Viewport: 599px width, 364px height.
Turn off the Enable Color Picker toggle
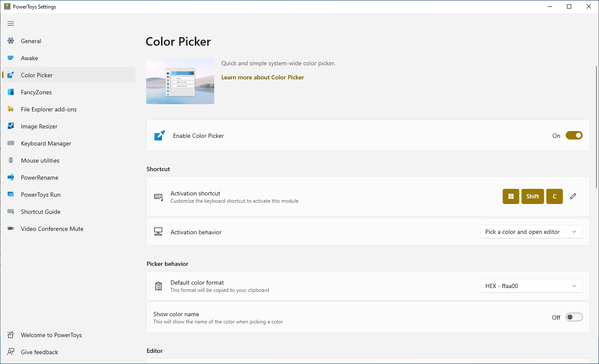tap(574, 135)
